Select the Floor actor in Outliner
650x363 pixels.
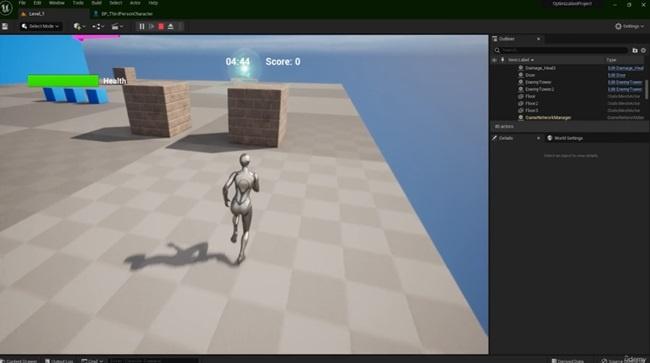point(530,96)
